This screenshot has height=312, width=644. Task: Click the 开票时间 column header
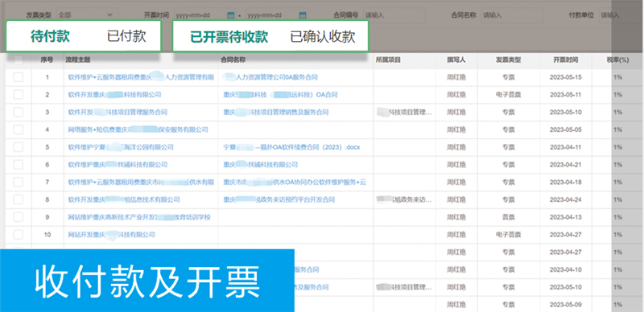(x=566, y=60)
